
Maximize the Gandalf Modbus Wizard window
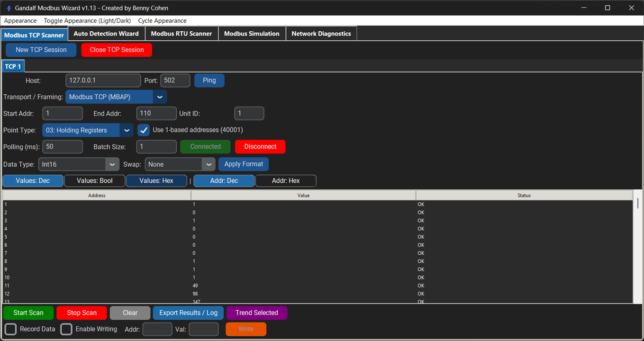[x=608, y=8]
